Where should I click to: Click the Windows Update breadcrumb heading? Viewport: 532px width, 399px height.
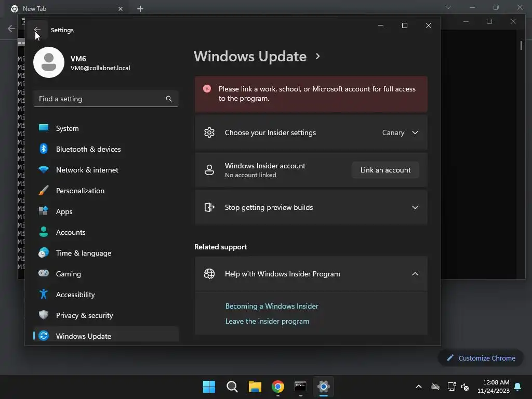click(x=250, y=56)
